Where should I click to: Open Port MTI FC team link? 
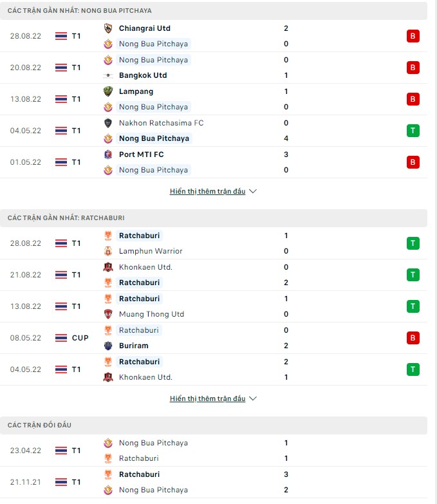(x=141, y=154)
